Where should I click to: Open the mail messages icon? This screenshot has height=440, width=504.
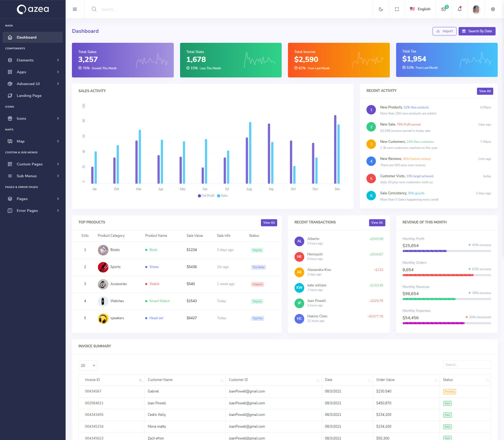click(x=444, y=9)
